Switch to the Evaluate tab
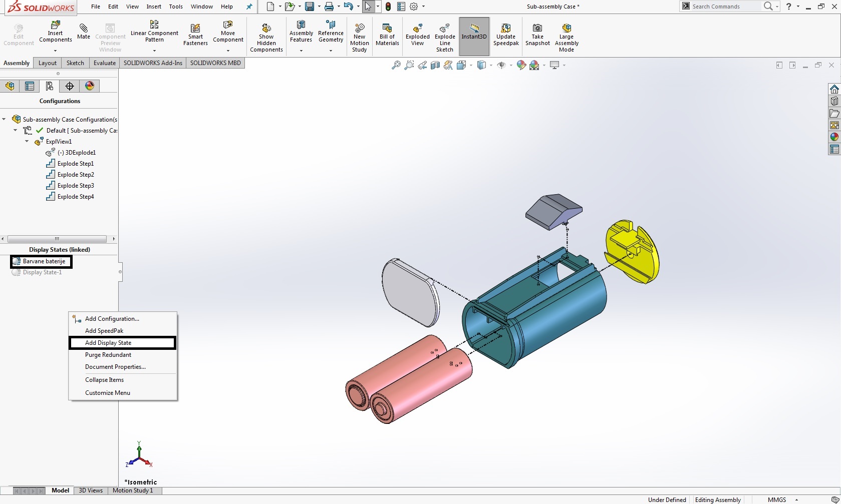The width and height of the screenshot is (841, 504). point(104,63)
